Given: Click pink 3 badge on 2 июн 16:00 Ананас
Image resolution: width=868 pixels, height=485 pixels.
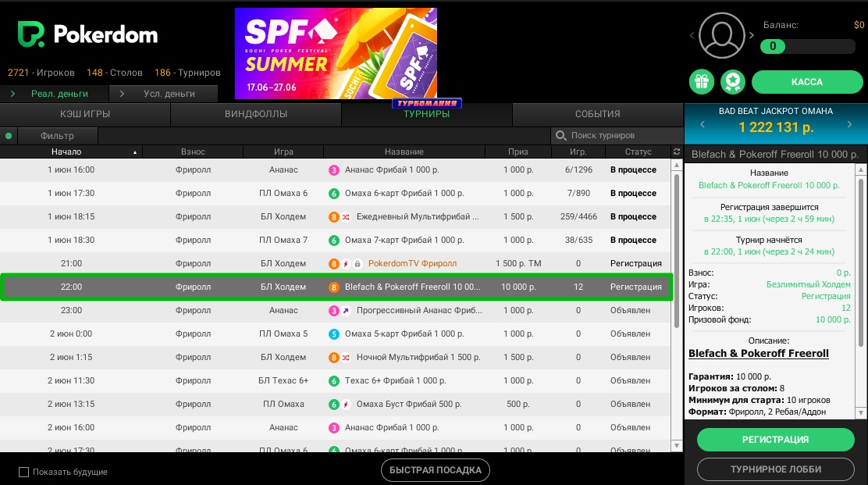Looking at the screenshot, I should [334, 428].
